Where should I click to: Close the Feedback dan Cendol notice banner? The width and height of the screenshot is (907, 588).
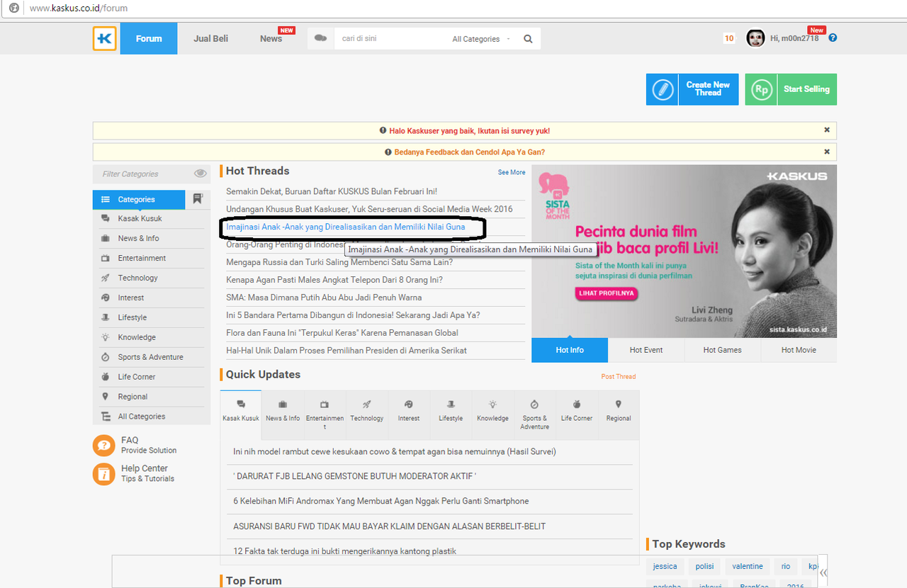(827, 152)
